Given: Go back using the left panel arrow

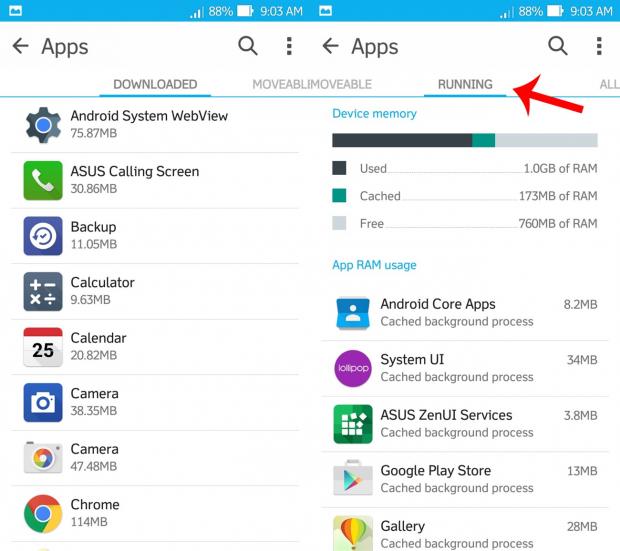Looking at the screenshot, I should pos(20,46).
